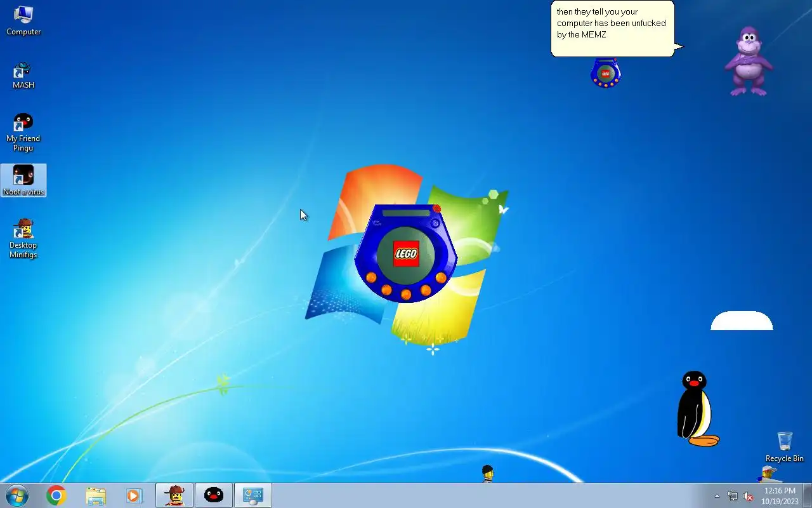812x508 pixels.
Task: Launch Google Chrome from the taskbar
Action: [56, 495]
